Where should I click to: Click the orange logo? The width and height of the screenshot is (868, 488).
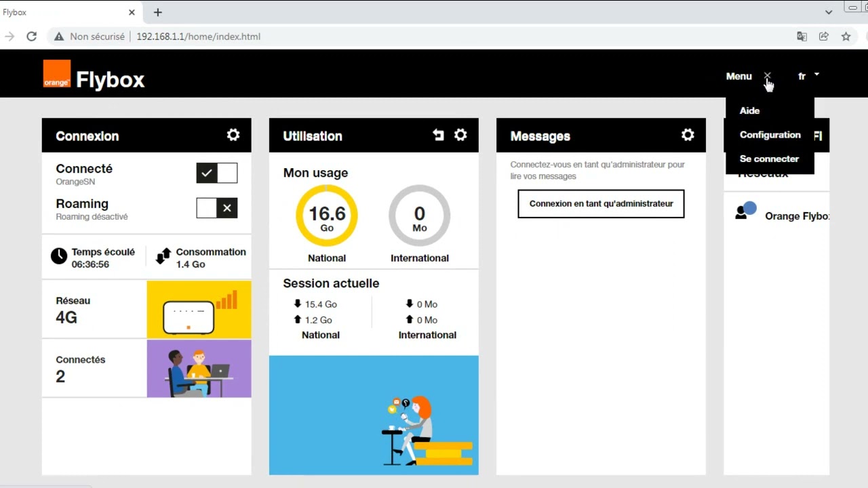pyautogui.click(x=57, y=74)
